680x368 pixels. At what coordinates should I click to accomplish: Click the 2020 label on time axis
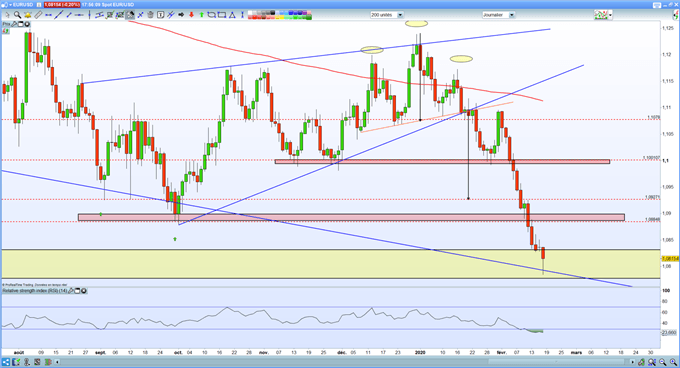coord(420,353)
